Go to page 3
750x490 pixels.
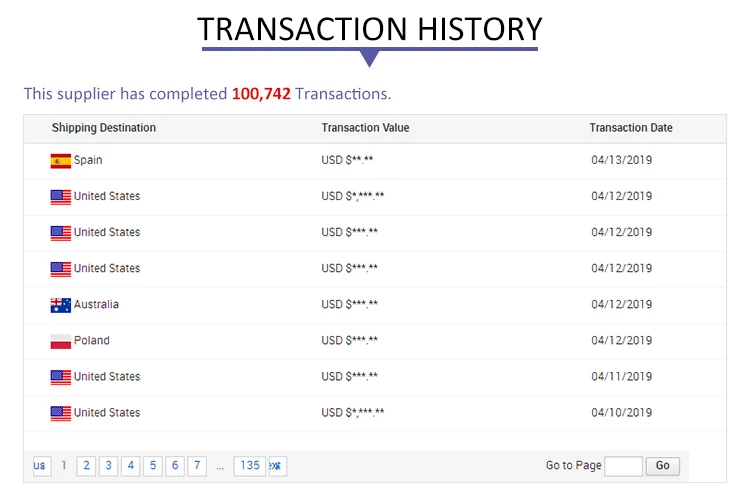click(109, 466)
